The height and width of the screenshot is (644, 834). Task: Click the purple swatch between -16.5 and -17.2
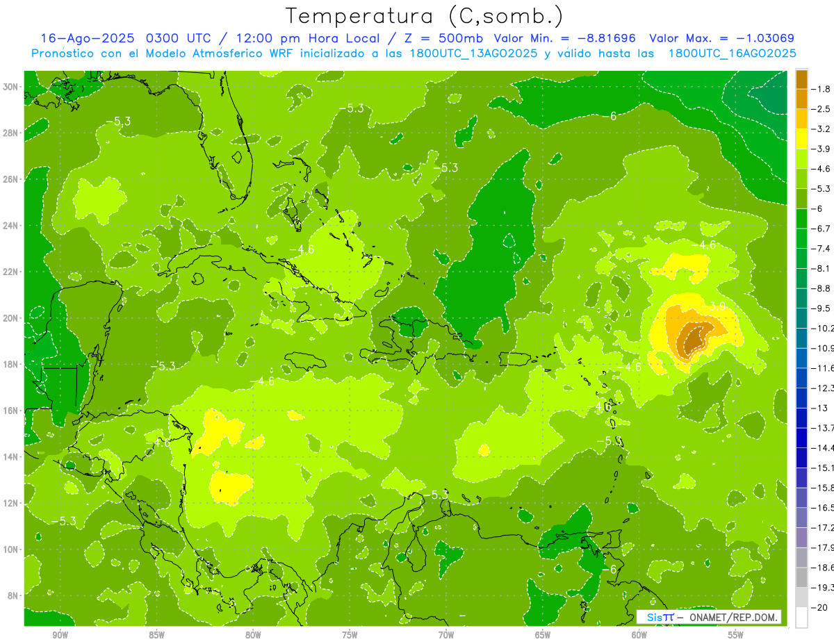click(801, 518)
